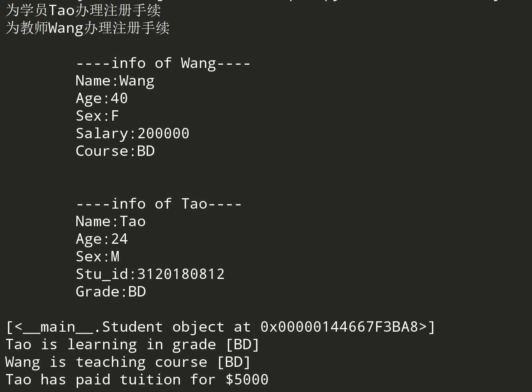Click the memory address 0x00000144667F3BA8
Viewport: 532px width, 392px height.
click(339, 327)
